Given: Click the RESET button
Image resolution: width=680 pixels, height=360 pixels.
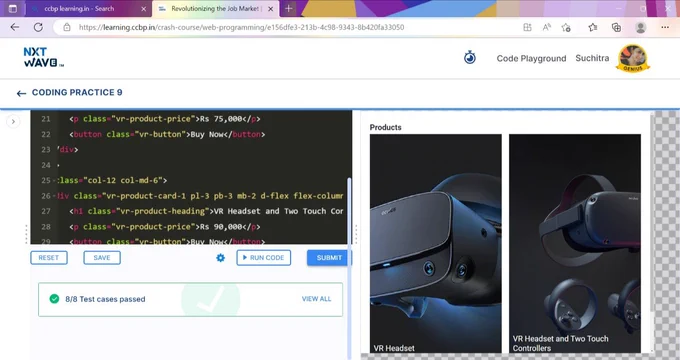Looking at the screenshot, I should 49,258.
